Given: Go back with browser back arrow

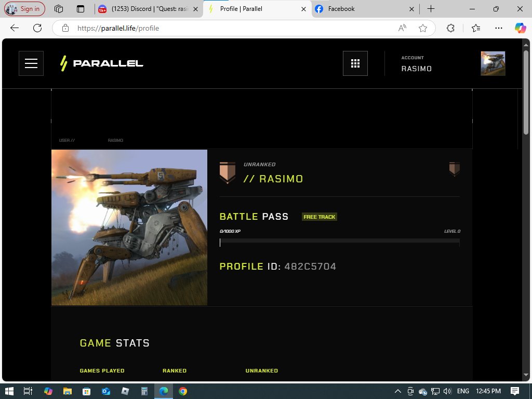Looking at the screenshot, I should (15, 28).
